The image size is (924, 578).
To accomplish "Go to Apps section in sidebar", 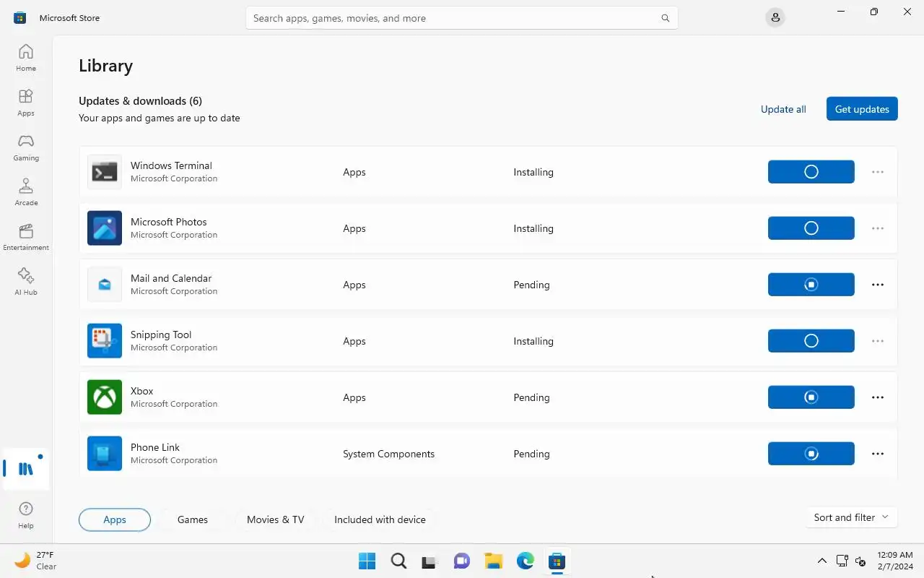I will [26, 103].
